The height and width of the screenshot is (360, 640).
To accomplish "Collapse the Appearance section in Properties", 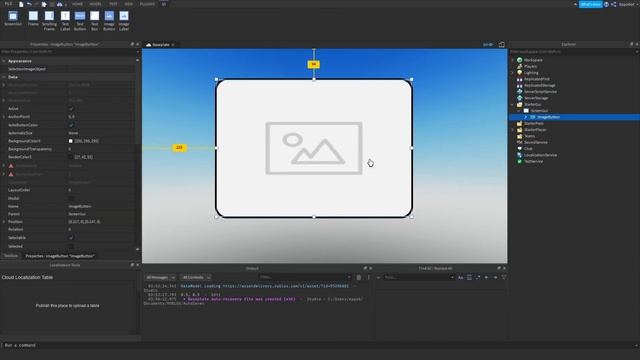I will click(4, 61).
